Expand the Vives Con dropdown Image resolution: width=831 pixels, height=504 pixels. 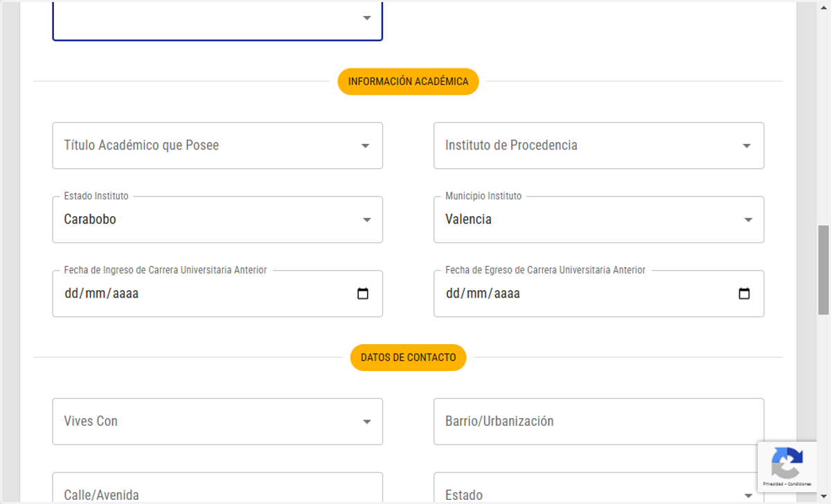pyautogui.click(x=217, y=422)
